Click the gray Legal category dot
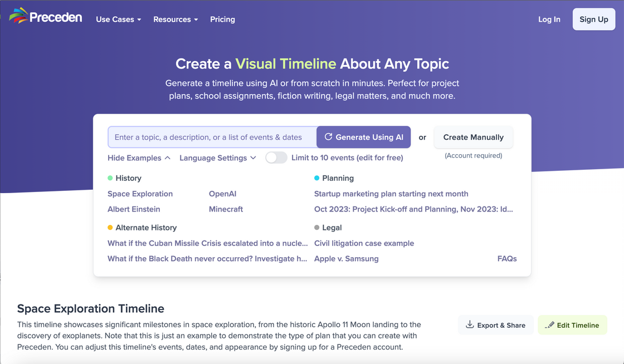The image size is (624, 364). point(317,228)
